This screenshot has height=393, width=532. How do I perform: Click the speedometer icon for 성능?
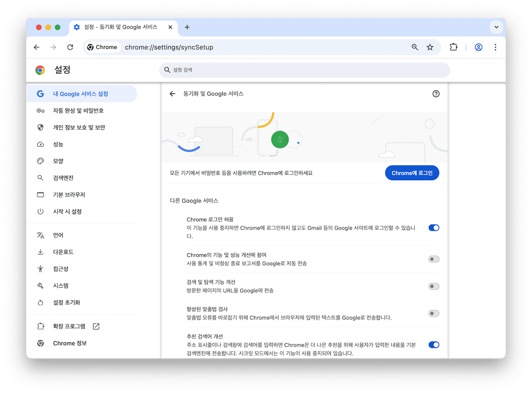tap(40, 144)
